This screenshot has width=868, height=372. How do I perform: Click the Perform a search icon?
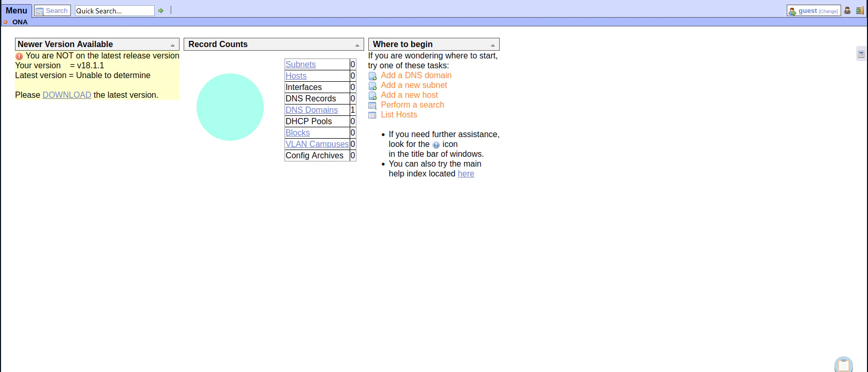(x=372, y=106)
